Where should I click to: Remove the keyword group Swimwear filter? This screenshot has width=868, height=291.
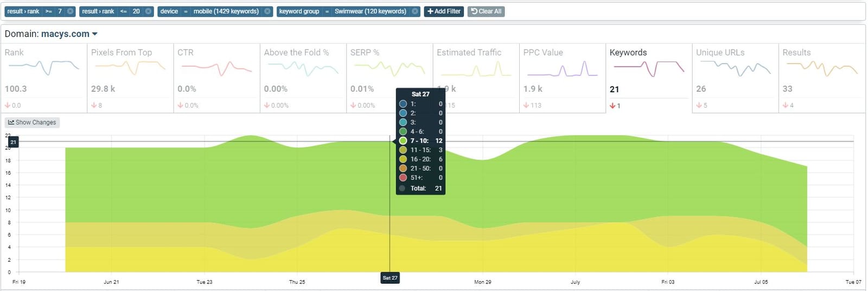(415, 11)
